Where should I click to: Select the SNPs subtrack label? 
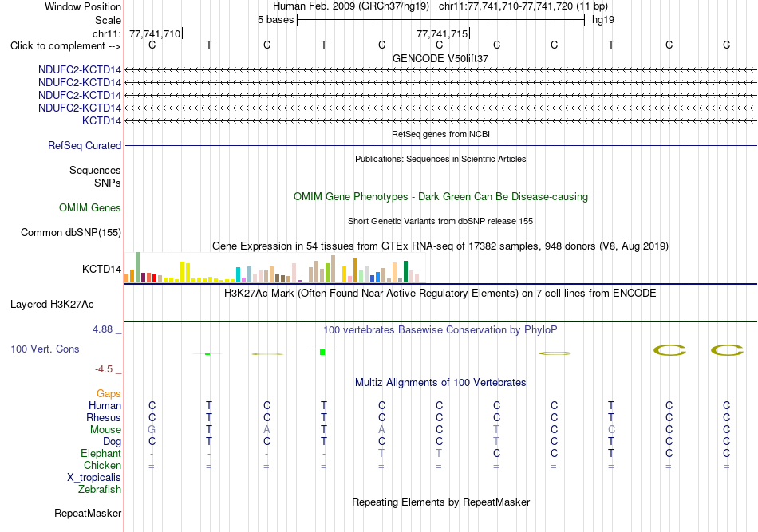point(108,183)
